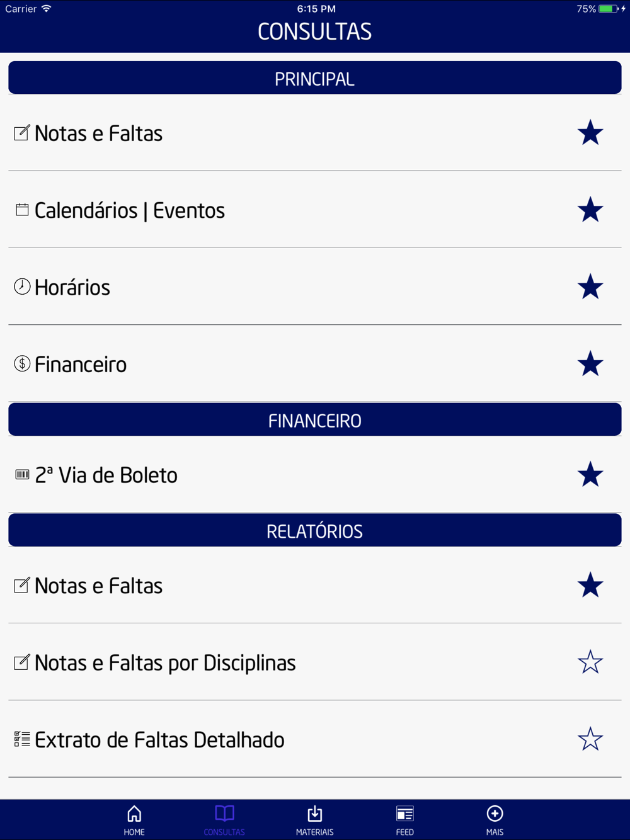Collapse the PRINCIPAL section header
630x840 pixels.
315,78
